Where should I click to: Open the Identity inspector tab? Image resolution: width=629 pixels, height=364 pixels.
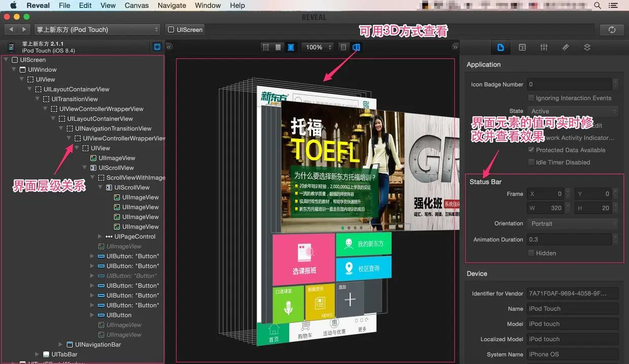522,47
